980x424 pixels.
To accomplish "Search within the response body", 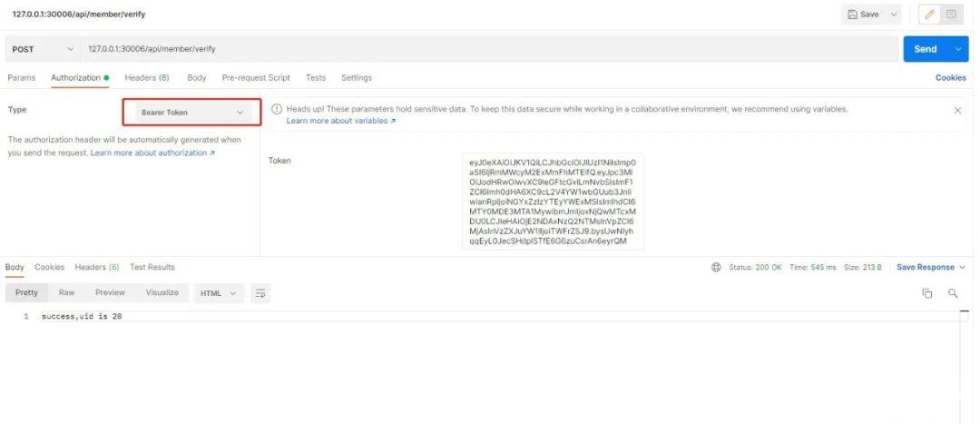I will (x=953, y=292).
